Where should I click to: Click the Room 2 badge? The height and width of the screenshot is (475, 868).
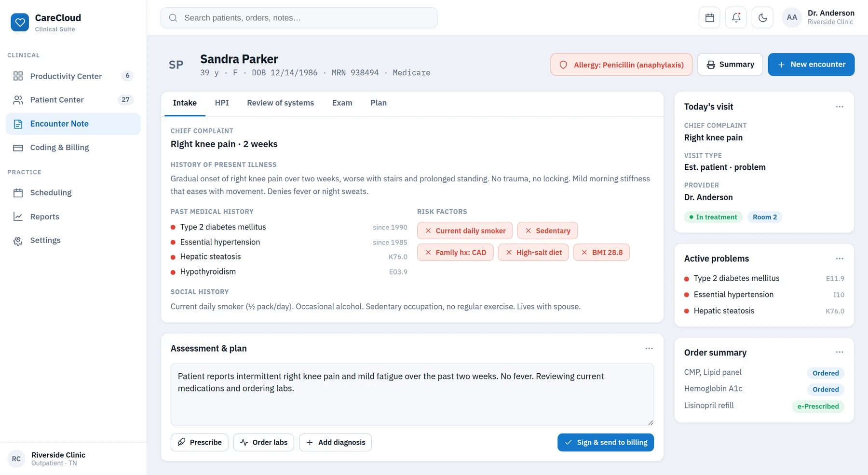pyautogui.click(x=765, y=217)
